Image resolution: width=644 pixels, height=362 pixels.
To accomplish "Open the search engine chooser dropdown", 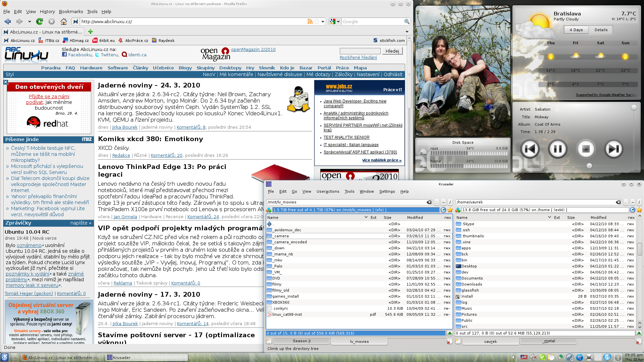I will click(x=338, y=21).
